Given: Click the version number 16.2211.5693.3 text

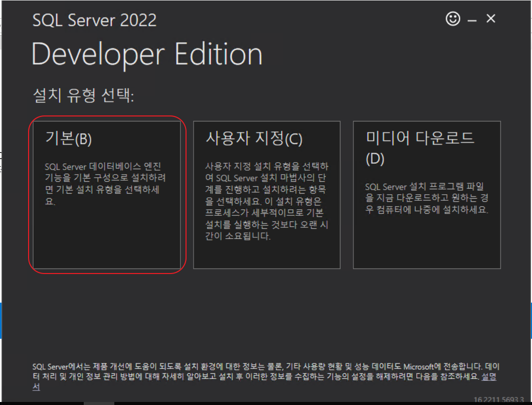Looking at the screenshot, I should [499, 399].
